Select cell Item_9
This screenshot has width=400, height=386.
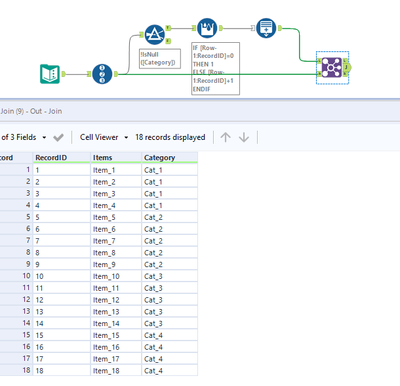coord(116,264)
